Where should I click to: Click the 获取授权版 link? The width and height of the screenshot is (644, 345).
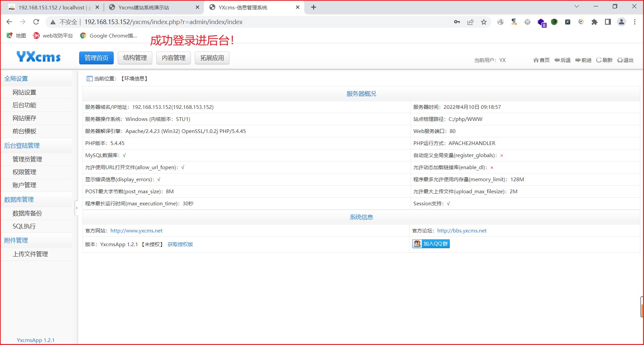[180, 245]
